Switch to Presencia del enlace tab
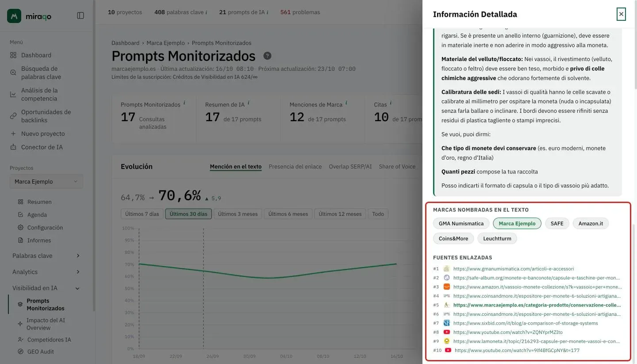The image size is (637, 364). 295,167
